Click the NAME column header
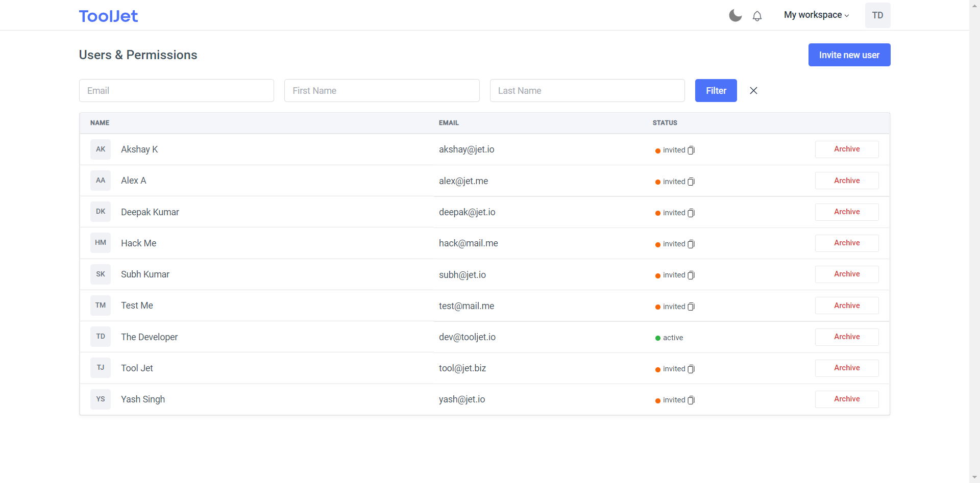This screenshot has height=483, width=980. [100, 123]
